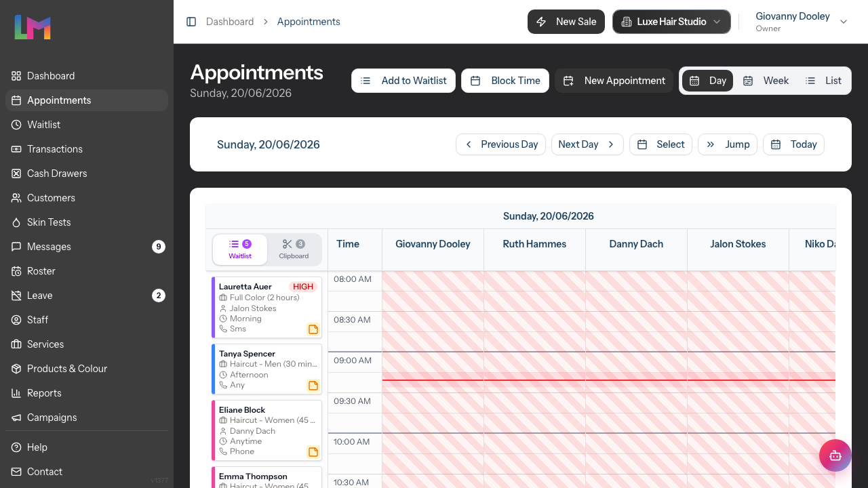Open the Waitlist sidebar page
The image size is (868, 488).
[87, 125]
